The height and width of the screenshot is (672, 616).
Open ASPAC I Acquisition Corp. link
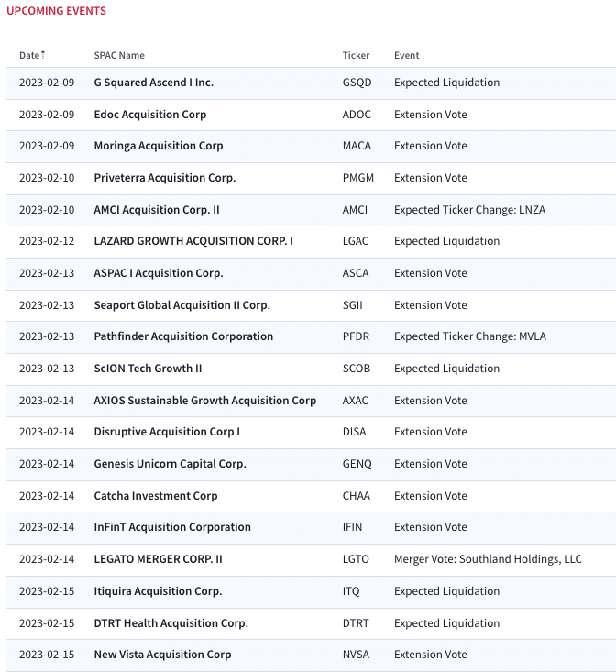point(159,273)
